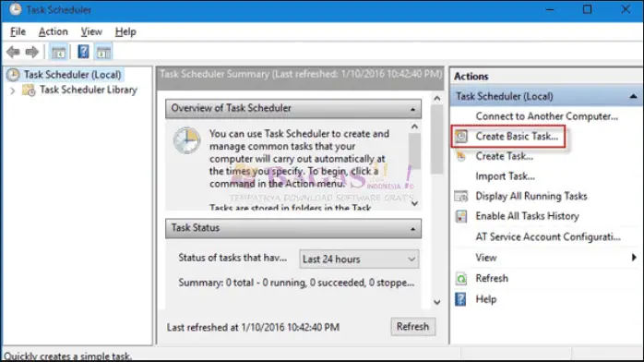The width and height of the screenshot is (644, 362).
Task: Click the Help entry in Actions pane
Action: point(486,299)
